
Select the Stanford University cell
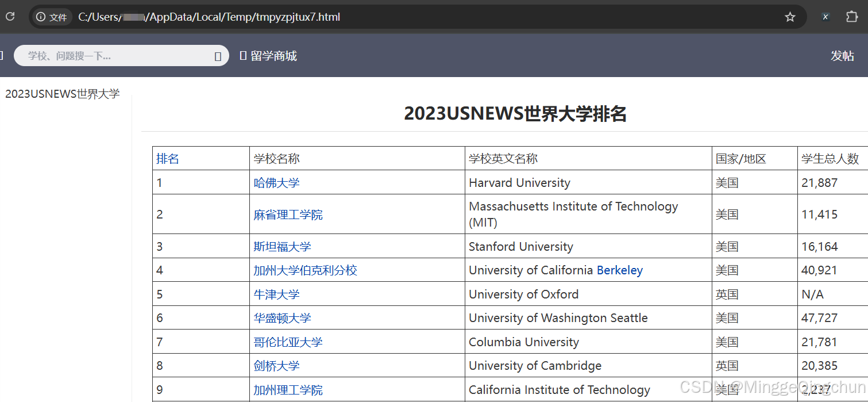coord(588,247)
